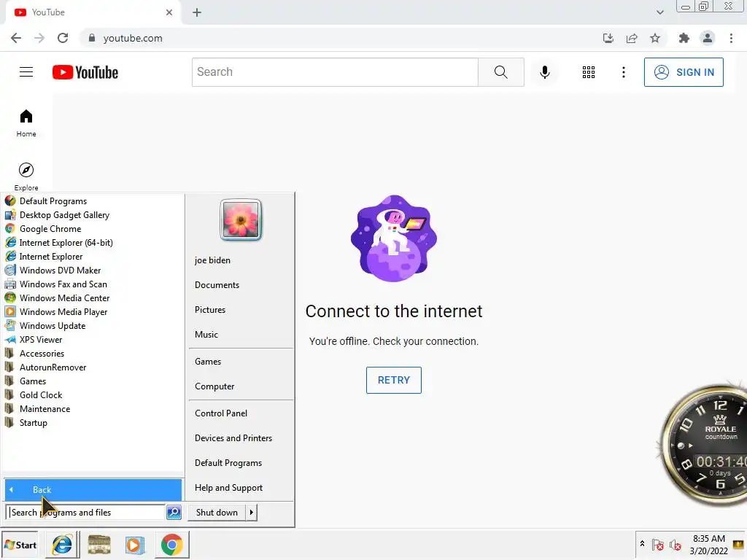This screenshot has width=747, height=560.
Task: Start voice search with the microphone icon
Action: pos(545,72)
